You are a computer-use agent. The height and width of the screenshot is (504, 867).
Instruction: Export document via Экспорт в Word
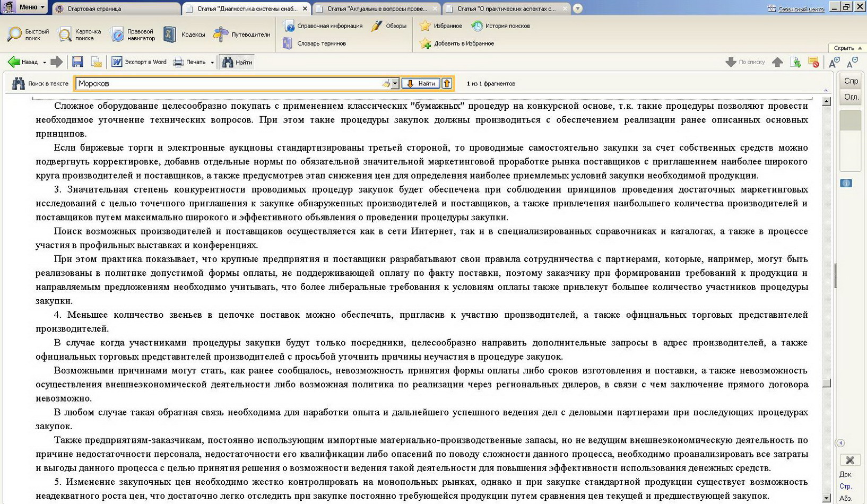[x=139, y=62]
